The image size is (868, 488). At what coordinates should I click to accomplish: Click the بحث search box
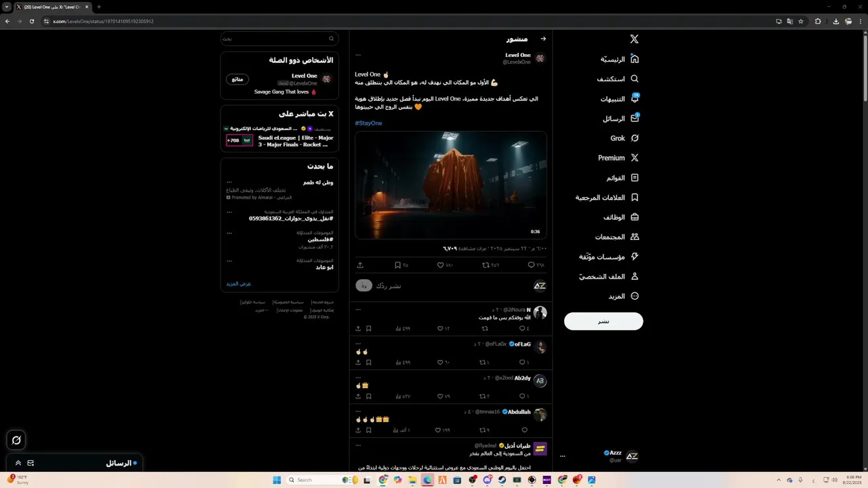pyautogui.click(x=279, y=39)
